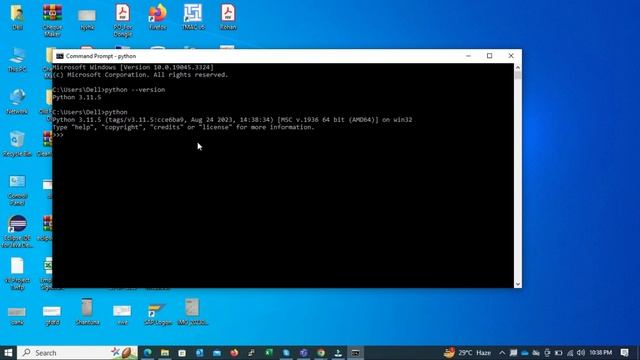
Task: Open File Explorer from the taskbar
Action: pos(164,353)
